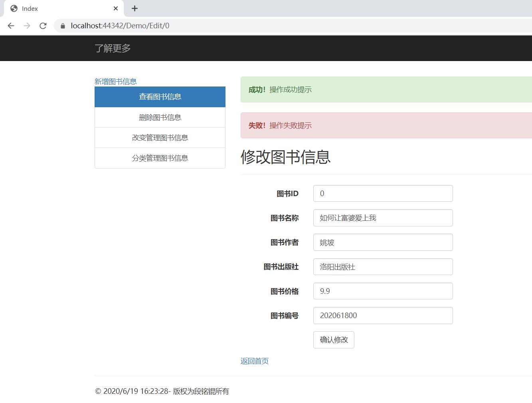Click the 图书作者 field with 姚坡
This screenshot has height=403, width=532.
(x=383, y=242)
